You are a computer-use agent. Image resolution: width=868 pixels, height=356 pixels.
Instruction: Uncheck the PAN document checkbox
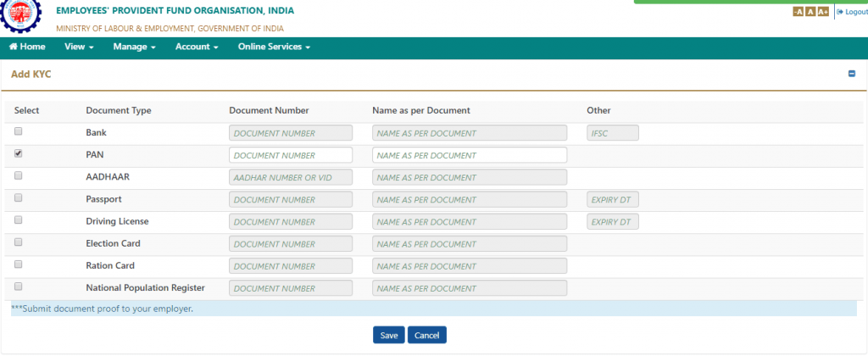19,153
